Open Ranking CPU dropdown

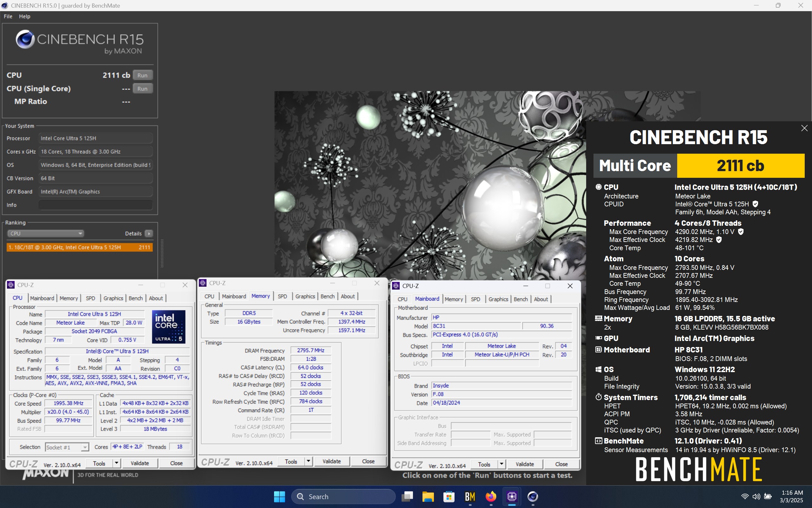click(x=45, y=233)
